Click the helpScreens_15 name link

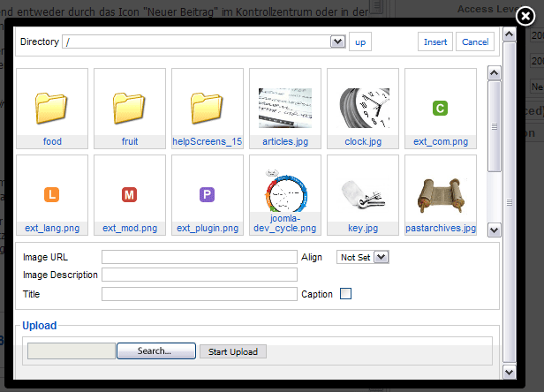point(208,141)
